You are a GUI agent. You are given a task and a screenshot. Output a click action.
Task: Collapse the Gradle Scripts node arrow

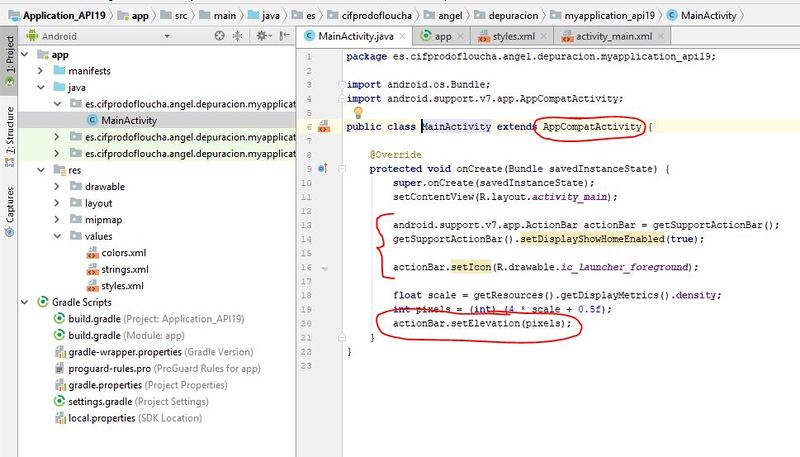click(x=24, y=302)
